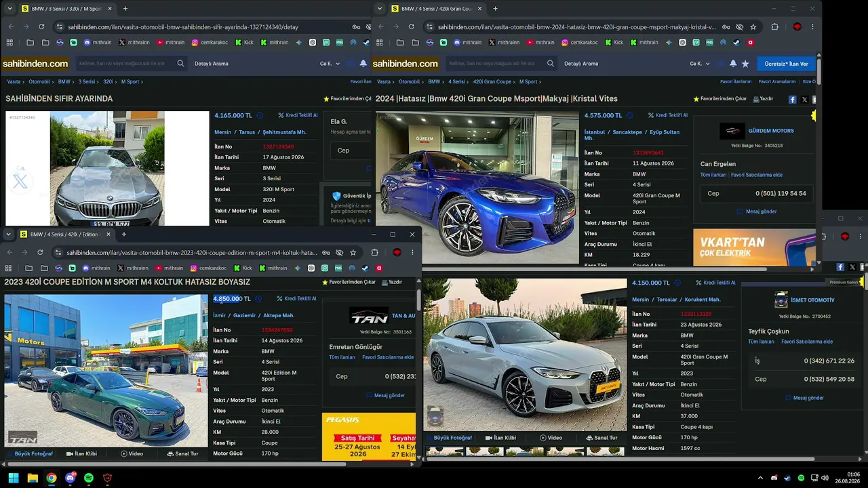The width and height of the screenshot is (868, 488).
Task: Expand tab search in the 320i window
Action: click(x=9, y=9)
